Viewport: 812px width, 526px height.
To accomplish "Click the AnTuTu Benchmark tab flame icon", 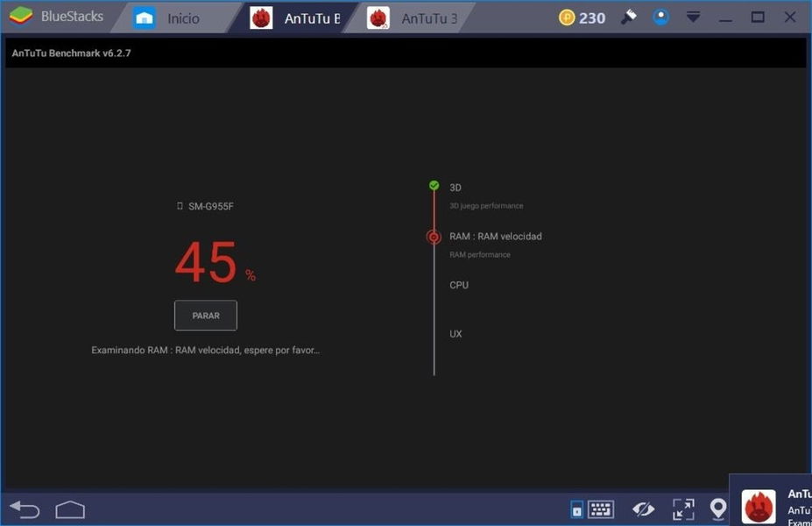I will 261,18.
